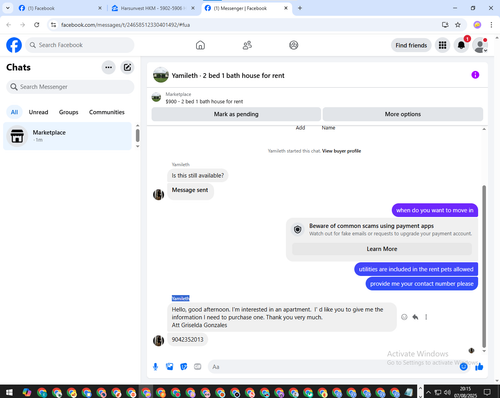Click the voice clip microphone icon

coord(155,367)
